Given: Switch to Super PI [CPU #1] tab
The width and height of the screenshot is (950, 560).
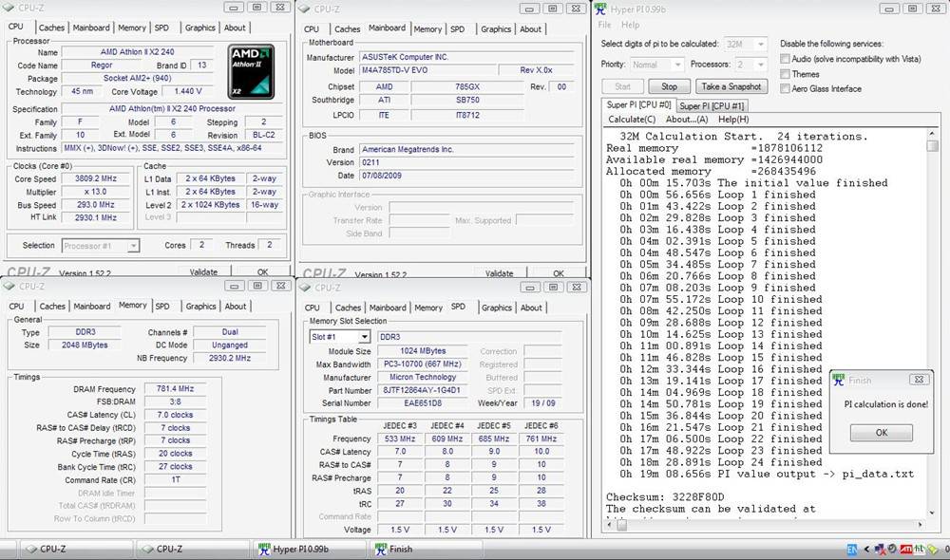Looking at the screenshot, I should [712, 106].
